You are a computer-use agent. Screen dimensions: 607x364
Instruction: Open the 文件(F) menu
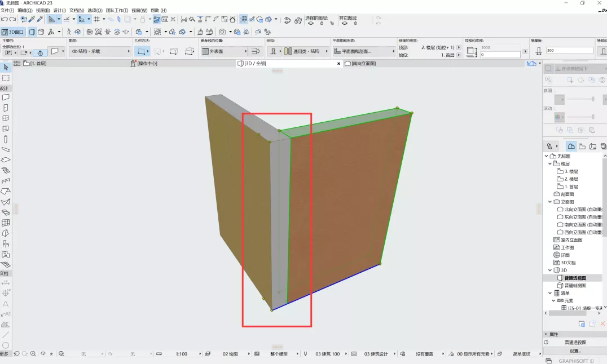click(x=7, y=11)
